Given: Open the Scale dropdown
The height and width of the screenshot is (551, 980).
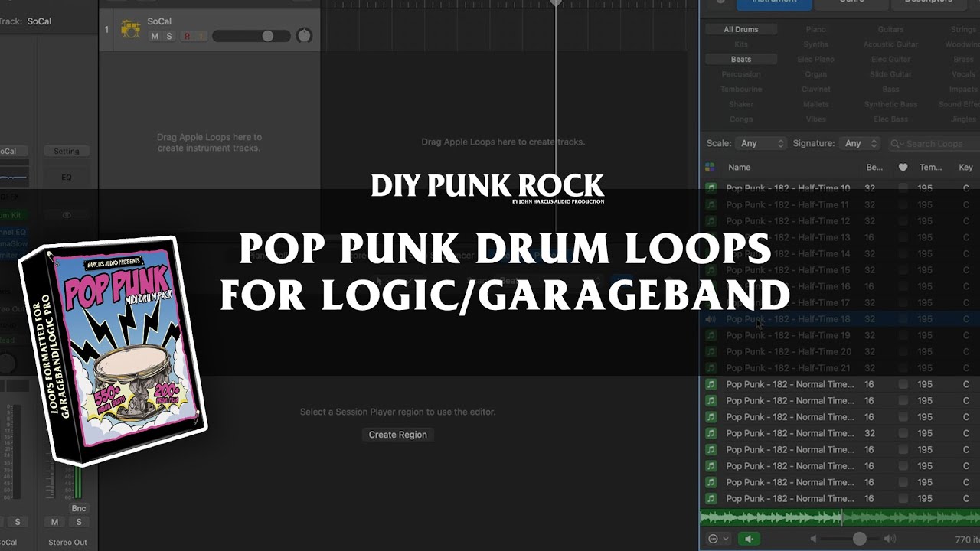Looking at the screenshot, I should 761,143.
